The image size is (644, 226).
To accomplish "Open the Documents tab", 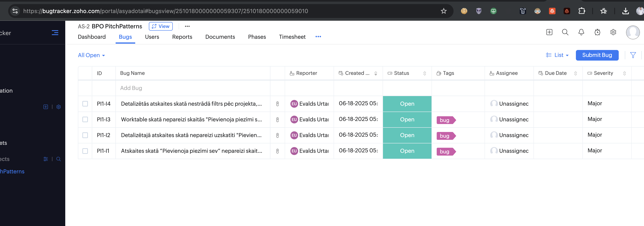I will point(220,37).
